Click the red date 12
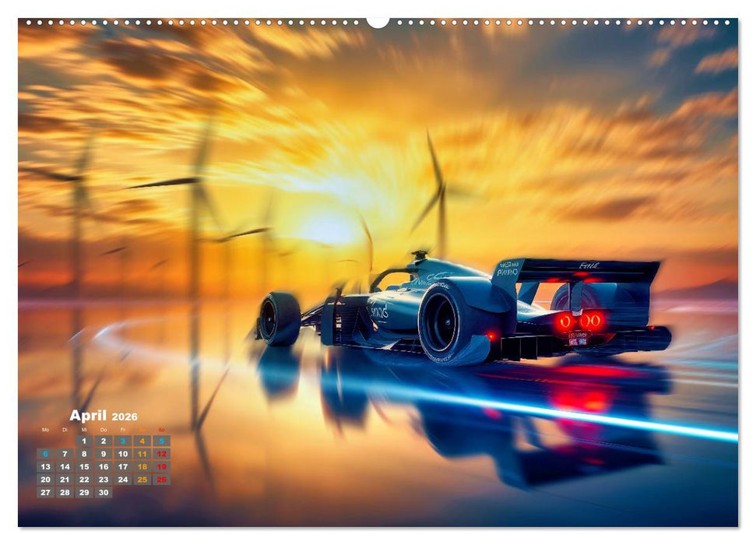 (x=161, y=454)
